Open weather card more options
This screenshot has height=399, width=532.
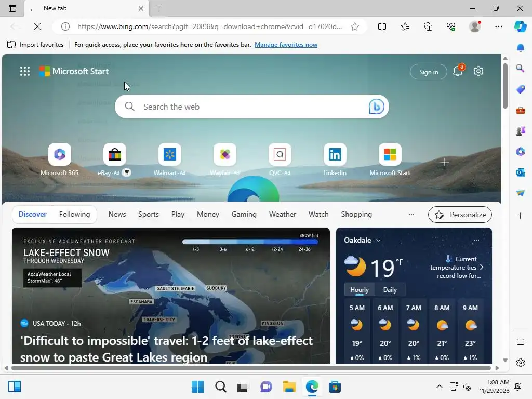pyautogui.click(x=476, y=240)
